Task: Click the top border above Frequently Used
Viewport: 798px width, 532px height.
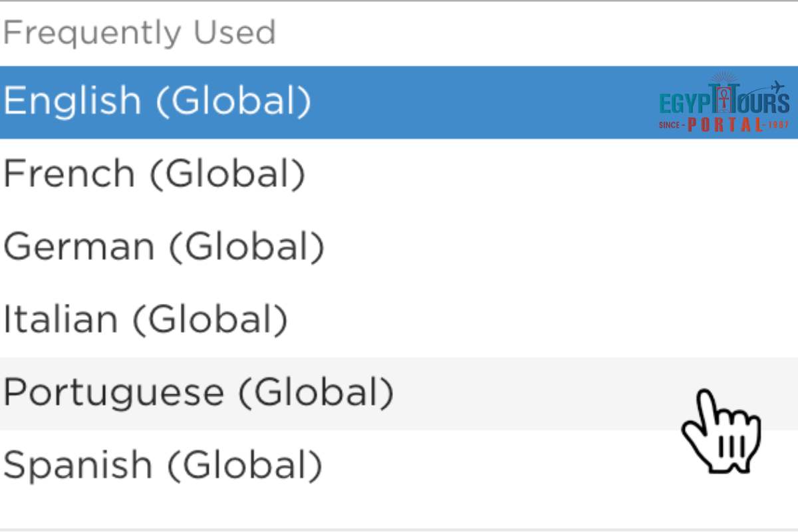Action: pos(399,1)
